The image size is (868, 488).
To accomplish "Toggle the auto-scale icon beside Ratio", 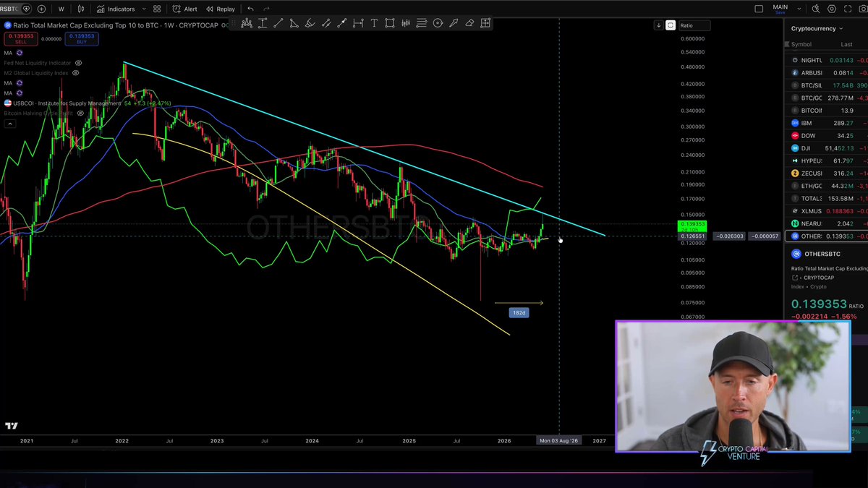I will tap(671, 25).
